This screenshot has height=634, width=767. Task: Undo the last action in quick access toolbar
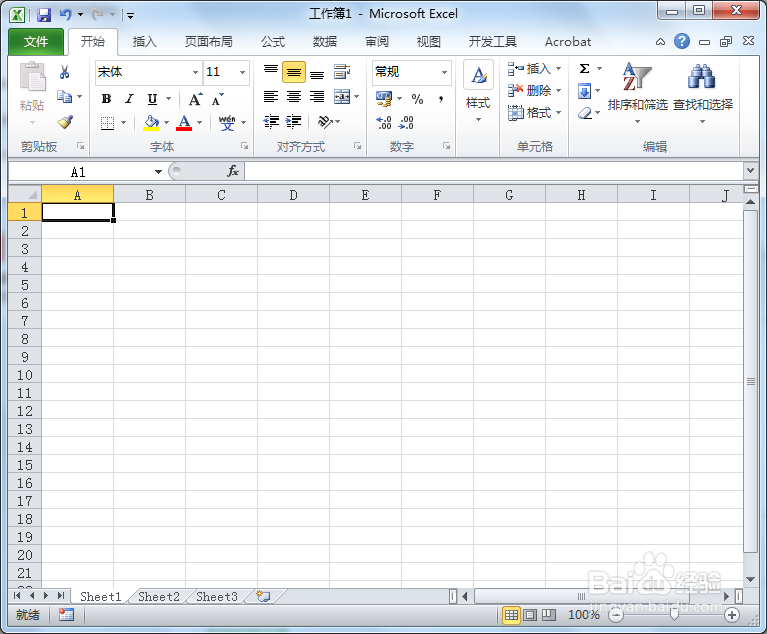pyautogui.click(x=66, y=15)
